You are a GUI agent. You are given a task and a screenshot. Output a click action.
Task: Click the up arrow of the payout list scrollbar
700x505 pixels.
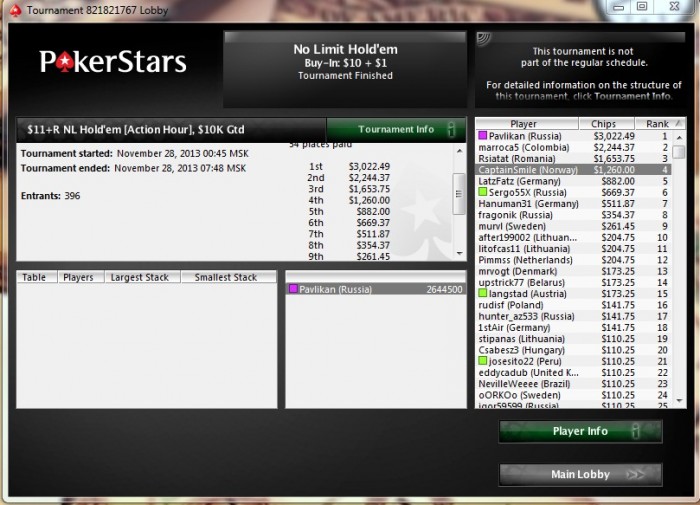point(459,151)
